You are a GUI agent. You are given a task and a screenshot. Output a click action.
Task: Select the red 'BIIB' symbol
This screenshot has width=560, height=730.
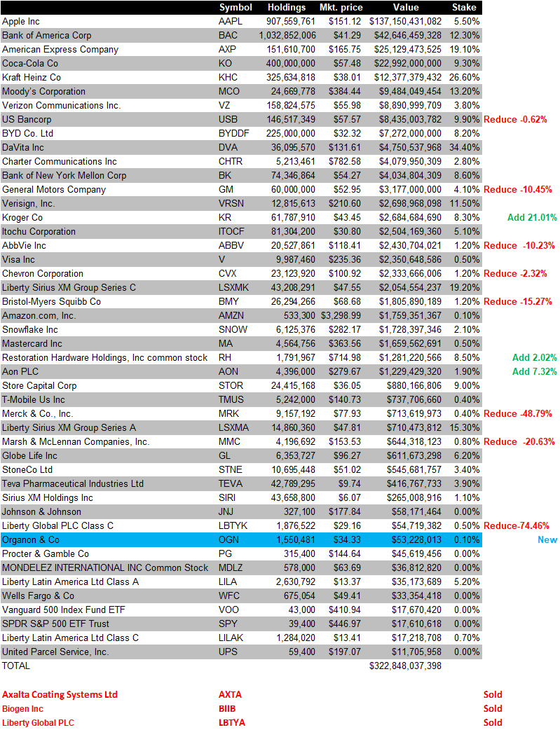(x=227, y=708)
